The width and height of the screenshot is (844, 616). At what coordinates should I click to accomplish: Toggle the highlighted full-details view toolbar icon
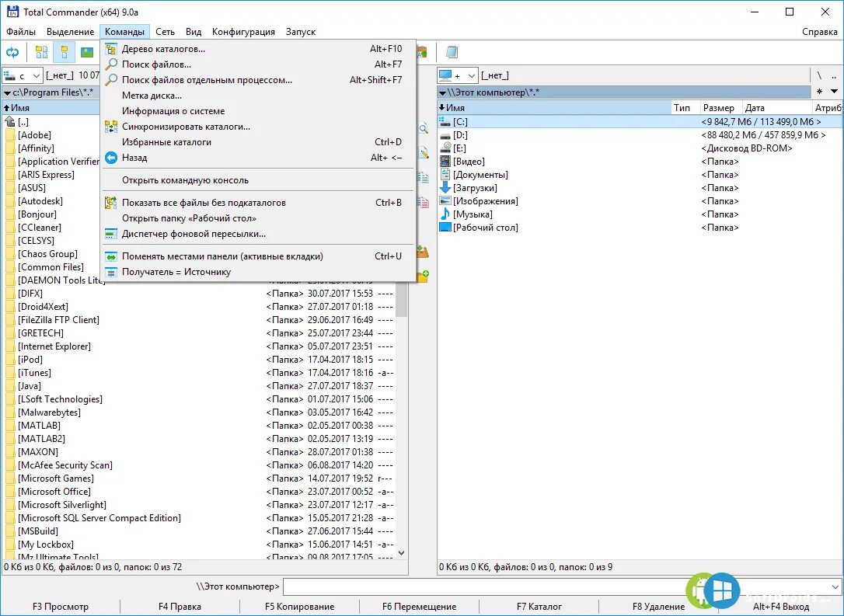point(64,52)
